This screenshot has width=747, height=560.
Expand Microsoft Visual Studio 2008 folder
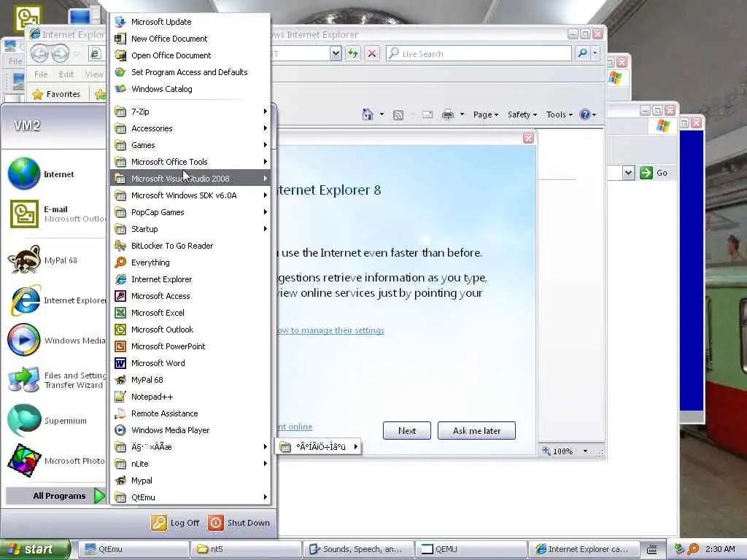[190, 179]
